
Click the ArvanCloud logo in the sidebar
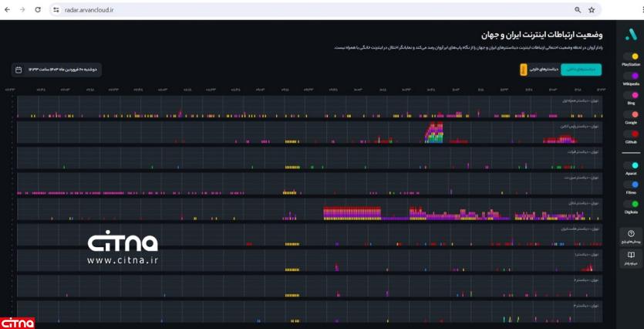(x=631, y=35)
